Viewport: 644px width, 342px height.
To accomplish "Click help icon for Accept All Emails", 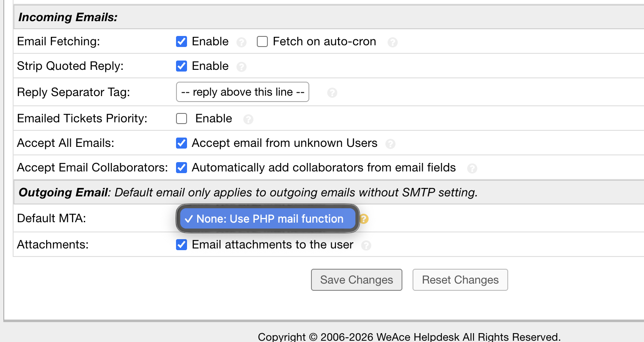I will pyautogui.click(x=391, y=144).
